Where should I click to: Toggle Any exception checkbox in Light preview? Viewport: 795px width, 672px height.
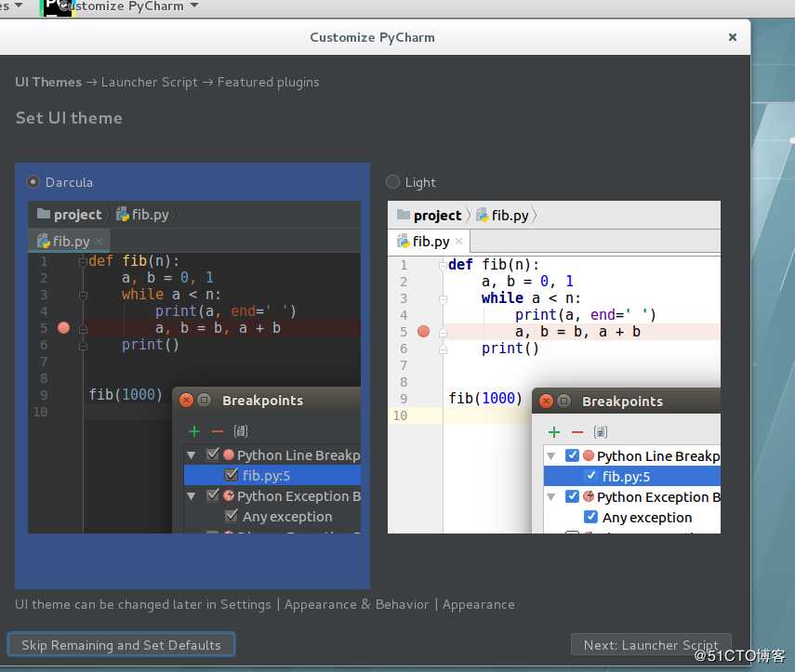pyautogui.click(x=590, y=517)
